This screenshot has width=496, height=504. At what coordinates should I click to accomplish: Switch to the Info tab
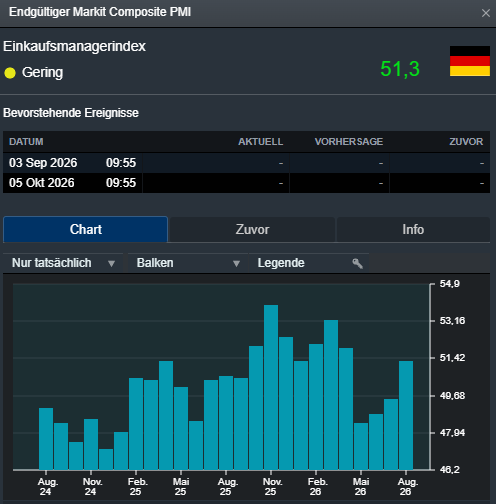pos(413,230)
